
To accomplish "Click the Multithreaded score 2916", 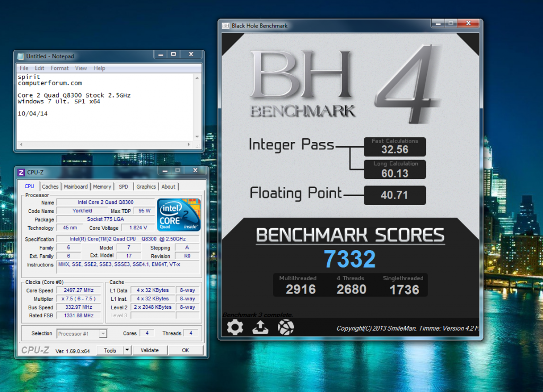I will [301, 289].
